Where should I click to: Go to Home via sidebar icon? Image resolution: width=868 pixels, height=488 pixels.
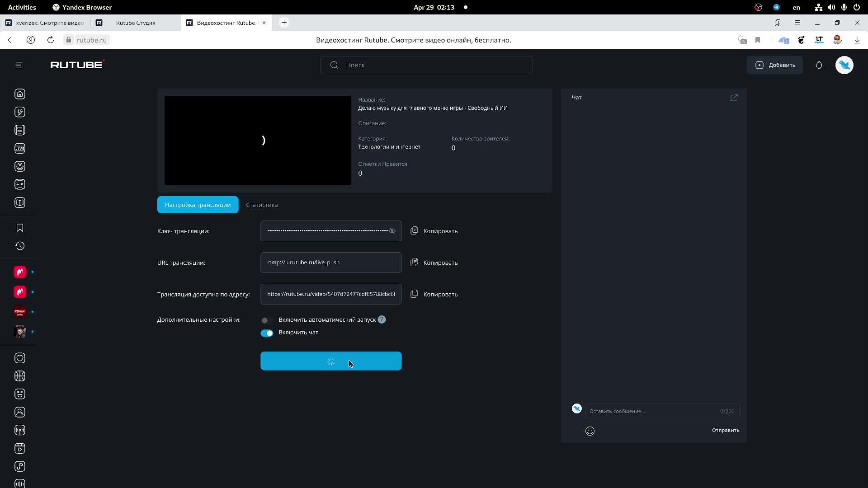point(19,94)
